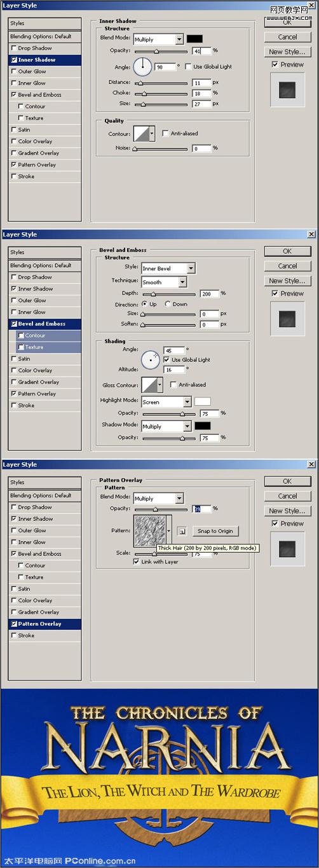Click New Style... in the Inner Shadow dialog

[x=287, y=52]
